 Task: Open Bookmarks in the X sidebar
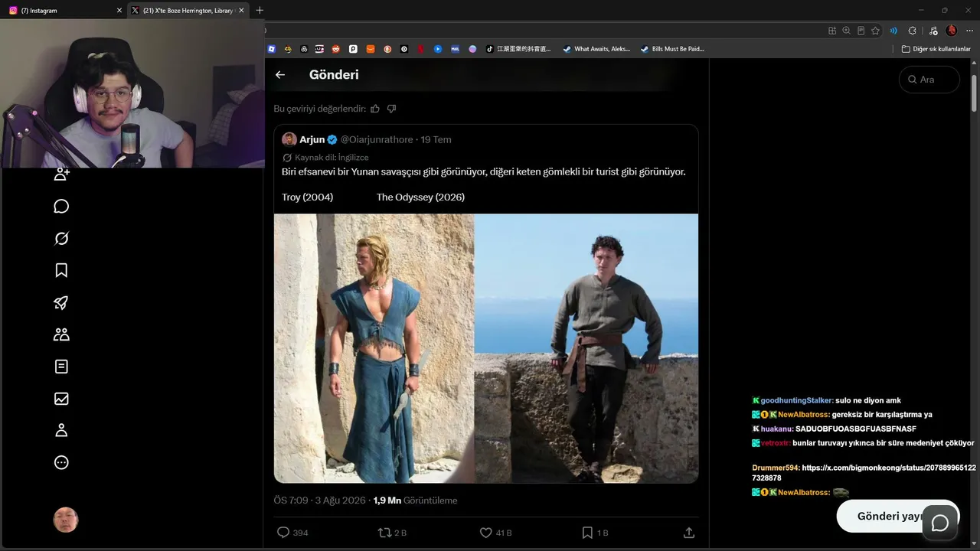point(62,270)
